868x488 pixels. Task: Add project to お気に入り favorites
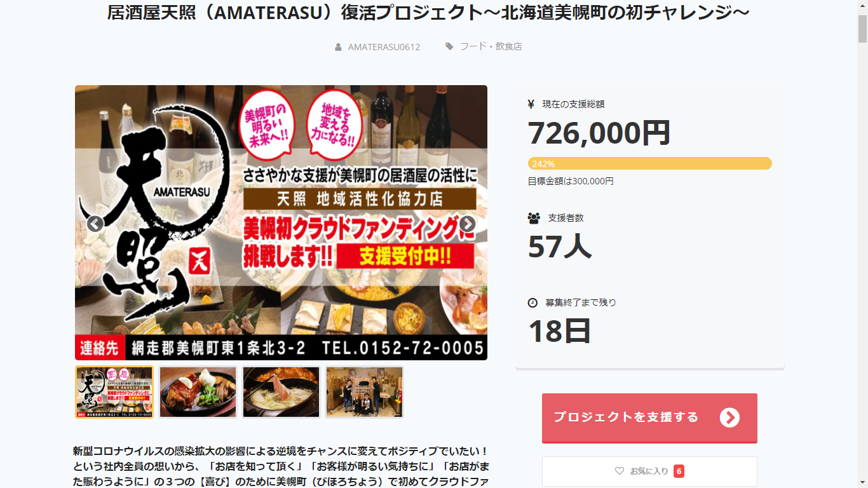point(649,471)
